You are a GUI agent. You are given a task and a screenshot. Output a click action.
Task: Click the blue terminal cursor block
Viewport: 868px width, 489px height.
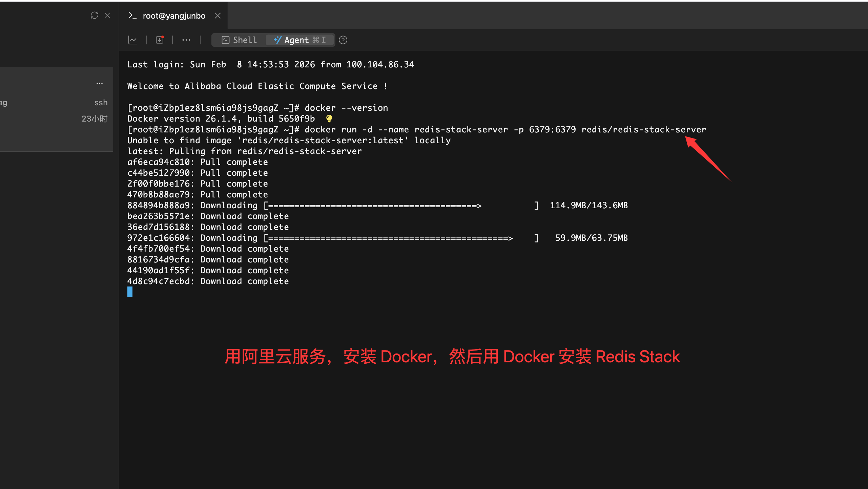(x=130, y=292)
